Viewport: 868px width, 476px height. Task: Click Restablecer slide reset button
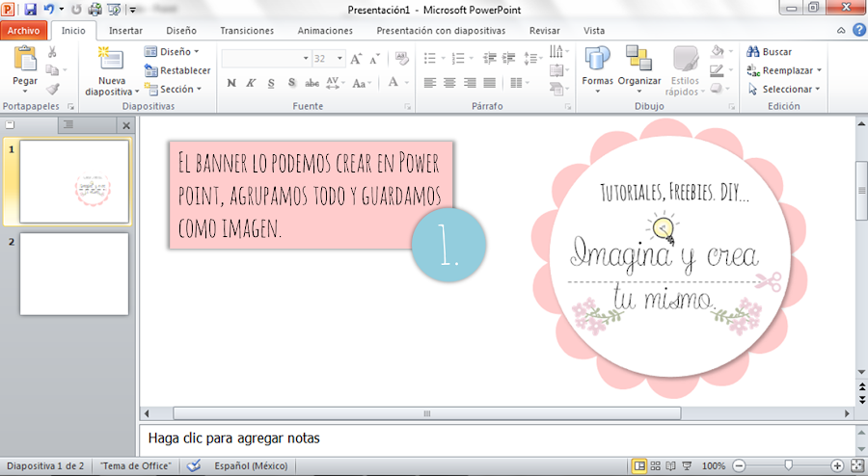coord(177,70)
